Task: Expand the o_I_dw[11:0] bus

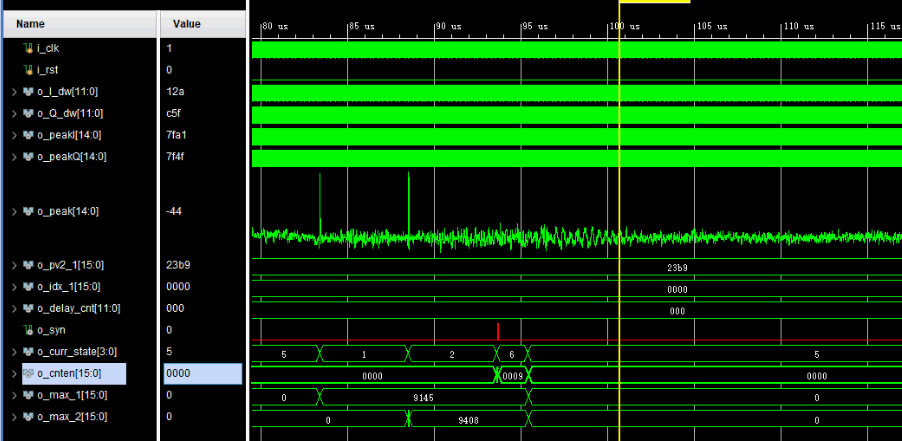Action: click(x=14, y=92)
